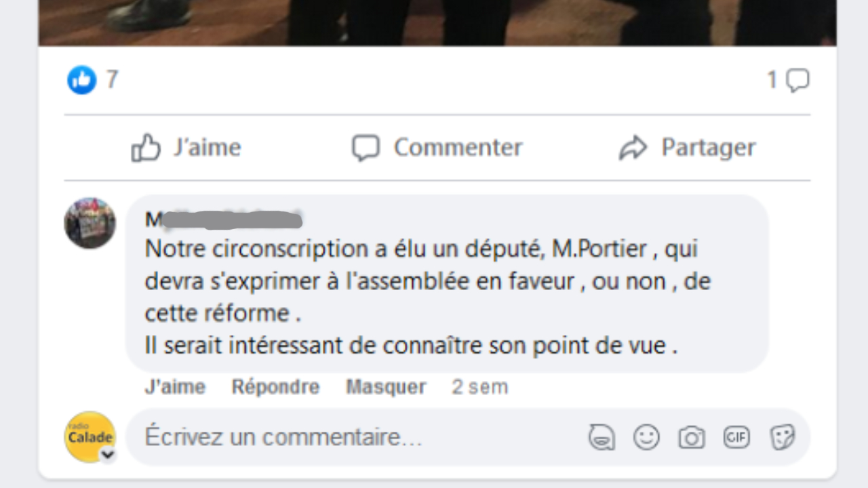Like the comment via J'aime link
The width and height of the screenshot is (868, 488).
(175, 387)
